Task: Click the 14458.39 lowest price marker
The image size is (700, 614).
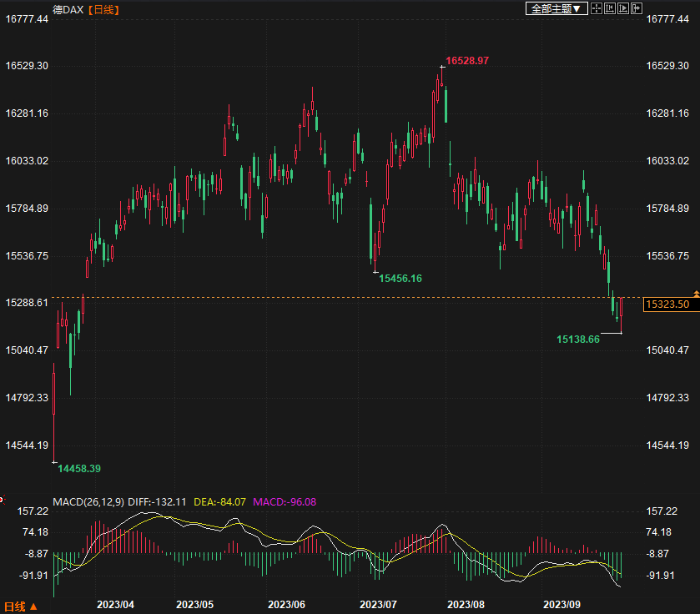Action: 79,469
